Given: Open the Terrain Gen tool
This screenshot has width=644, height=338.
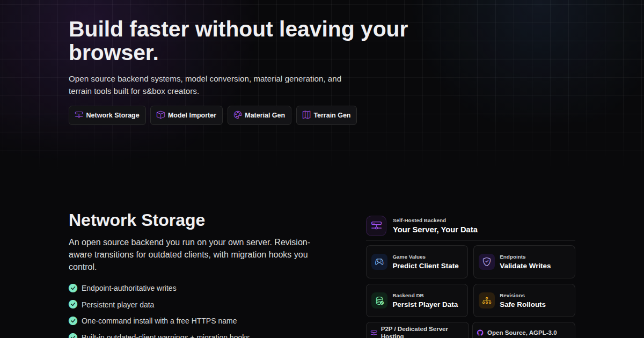Looking at the screenshot, I should click(326, 115).
